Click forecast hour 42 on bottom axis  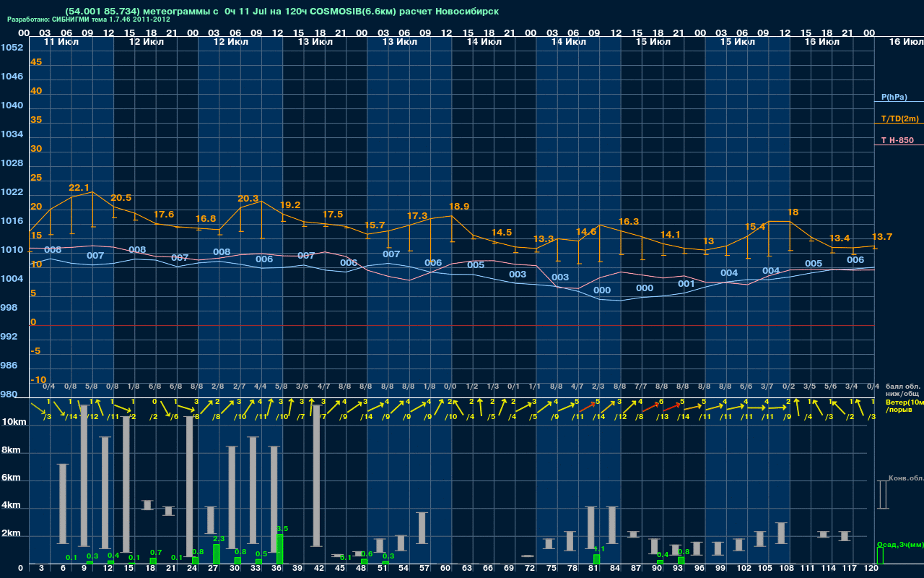point(319,569)
